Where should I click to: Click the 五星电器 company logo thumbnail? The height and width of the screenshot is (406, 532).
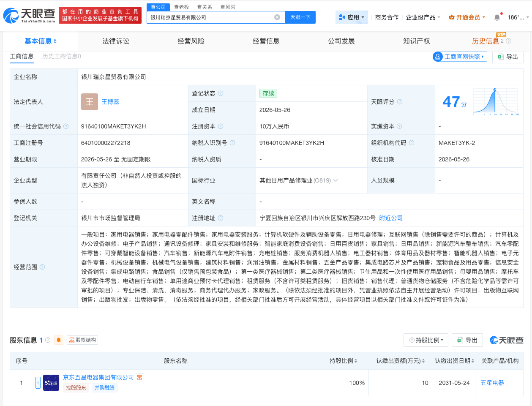pos(51,383)
